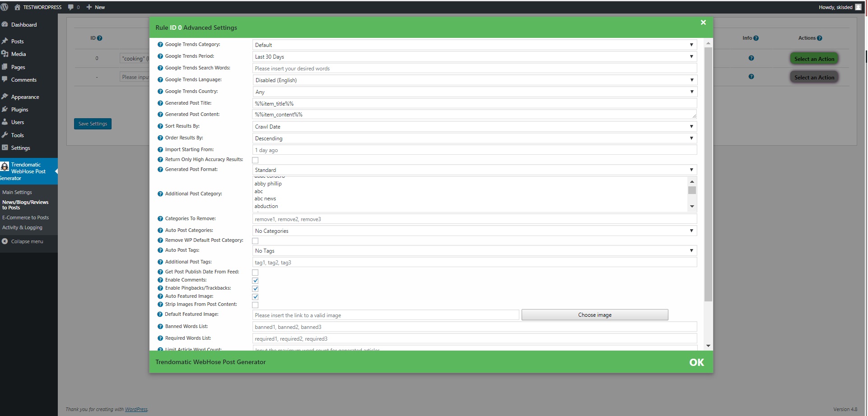Click Collapse menu arrow icon

[5, 241]
